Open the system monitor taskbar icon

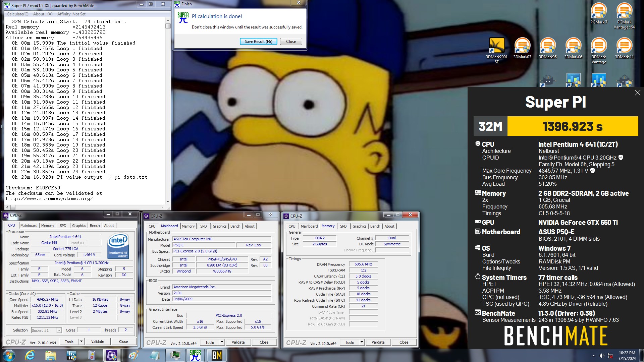pos(175,355)
